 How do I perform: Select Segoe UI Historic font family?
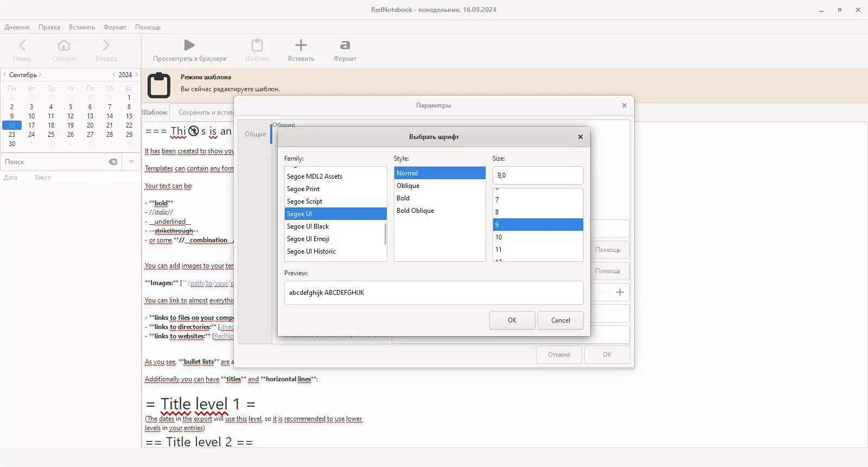click(x=335, y=251)
